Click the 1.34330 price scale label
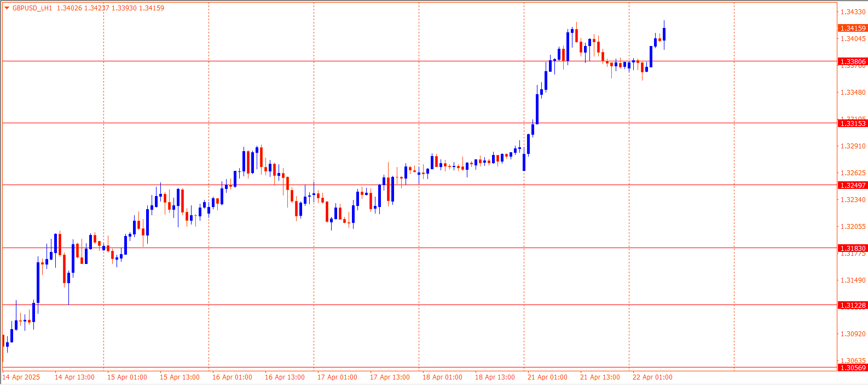The width and height of the screenshot is (868, 385). 853,12
